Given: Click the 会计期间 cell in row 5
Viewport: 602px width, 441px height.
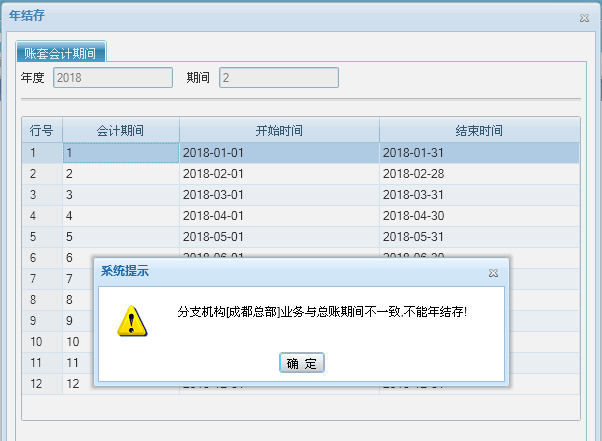Looking at the screenshot, I should 121,237.
